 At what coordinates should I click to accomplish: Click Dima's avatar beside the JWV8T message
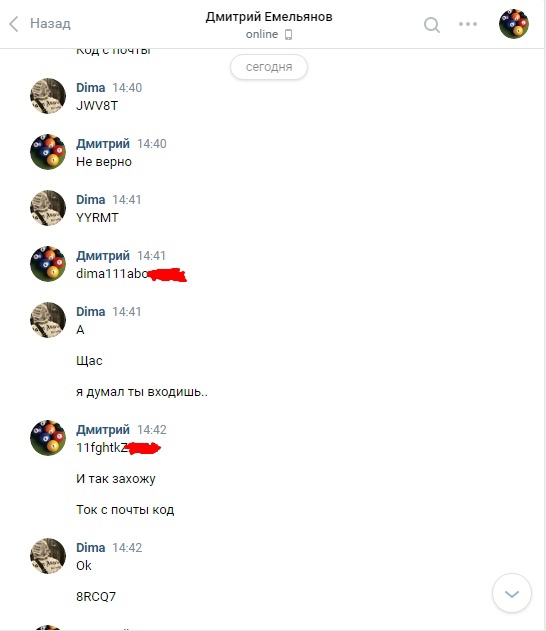[x=48, y=96]
